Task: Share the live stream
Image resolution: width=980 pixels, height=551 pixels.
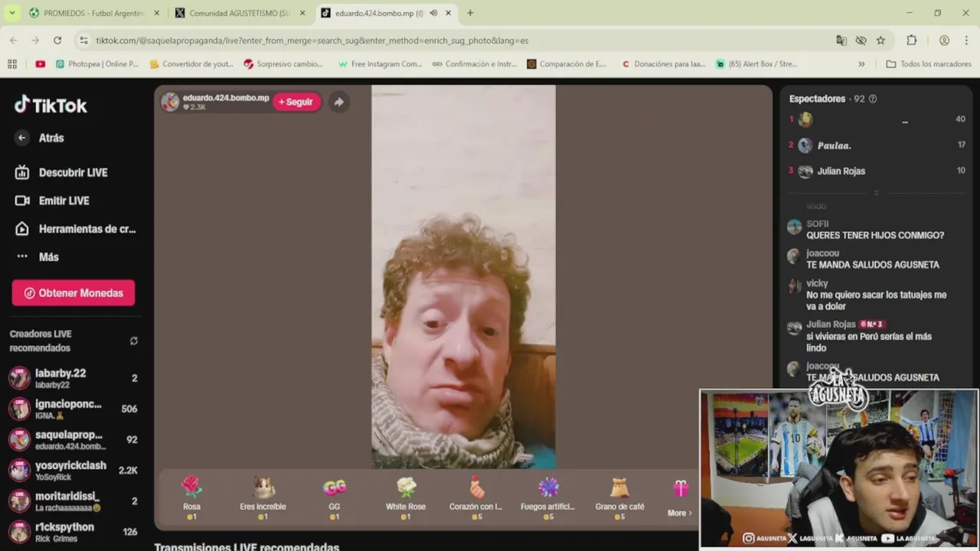Action: [338, 102]
